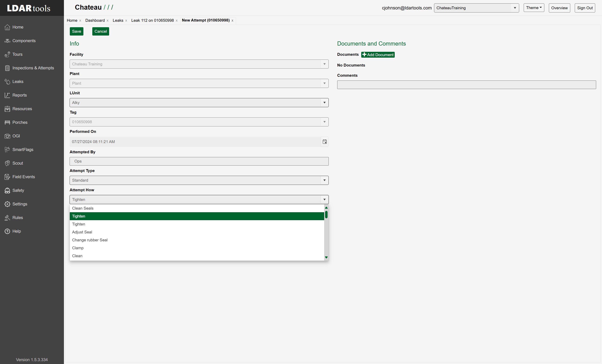Open OGI camera section
Image resolution: width=602 pixels, height=364 pixels.
point(12,136)
